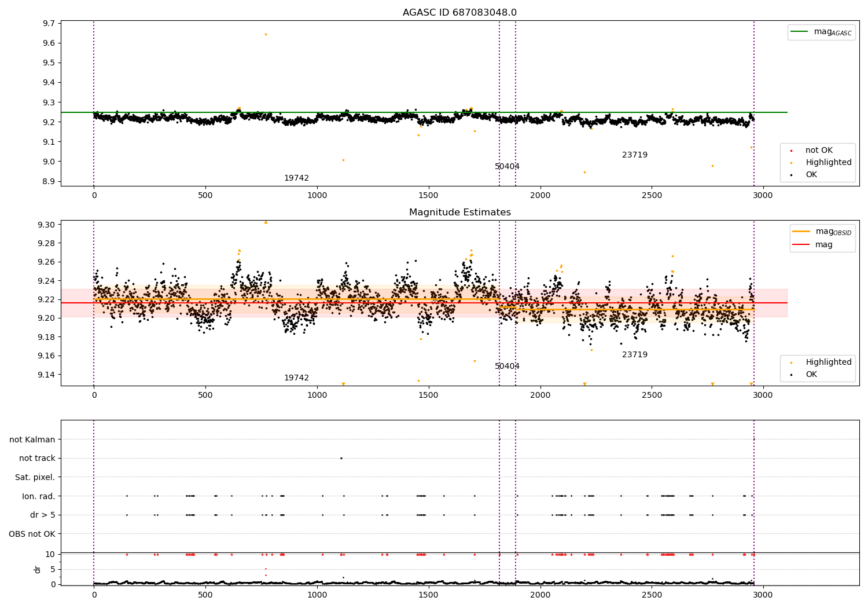
Task: Click the red "not OK" legend marker dot
Action: pos(791,151)
